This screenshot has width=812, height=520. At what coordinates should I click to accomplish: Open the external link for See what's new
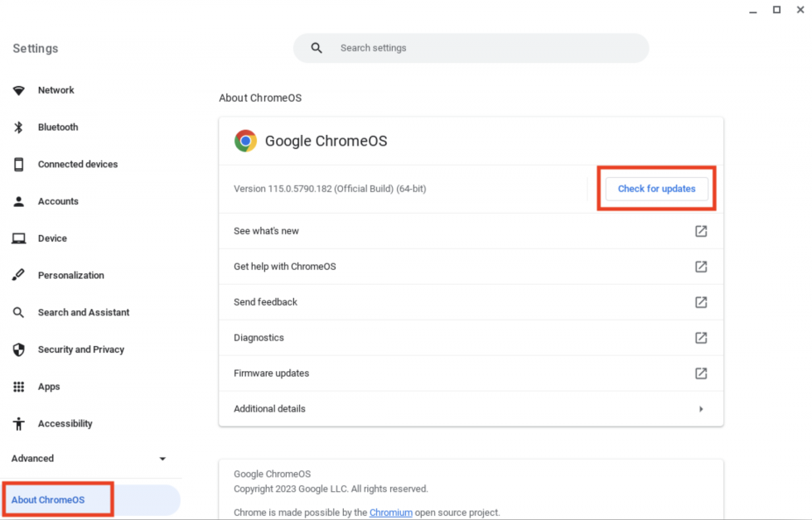[700, 231]
